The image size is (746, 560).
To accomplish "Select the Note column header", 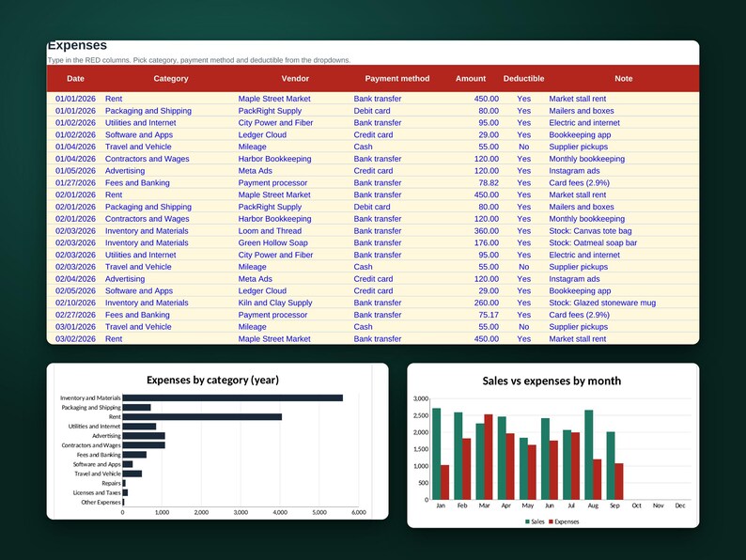I will point(623,79).
